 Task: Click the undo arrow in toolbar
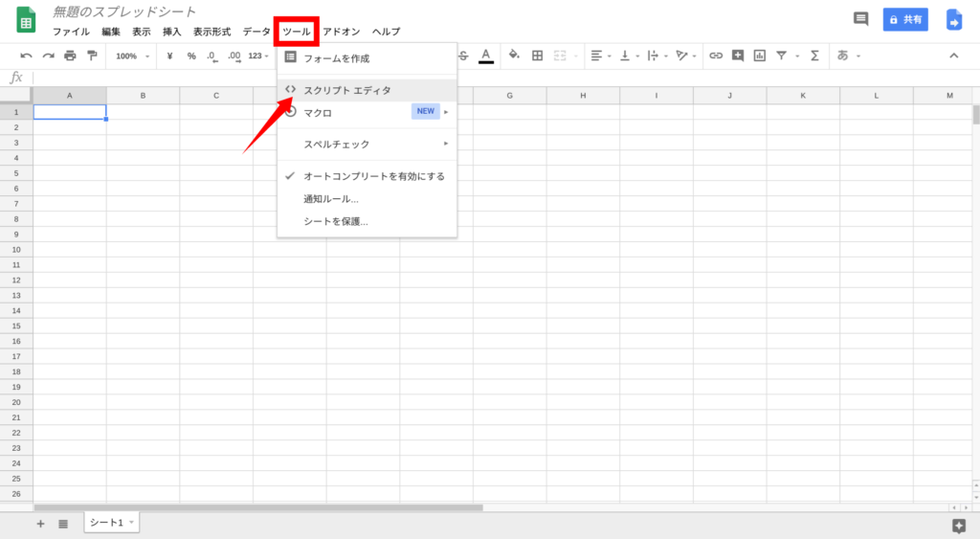coord(26,56)
